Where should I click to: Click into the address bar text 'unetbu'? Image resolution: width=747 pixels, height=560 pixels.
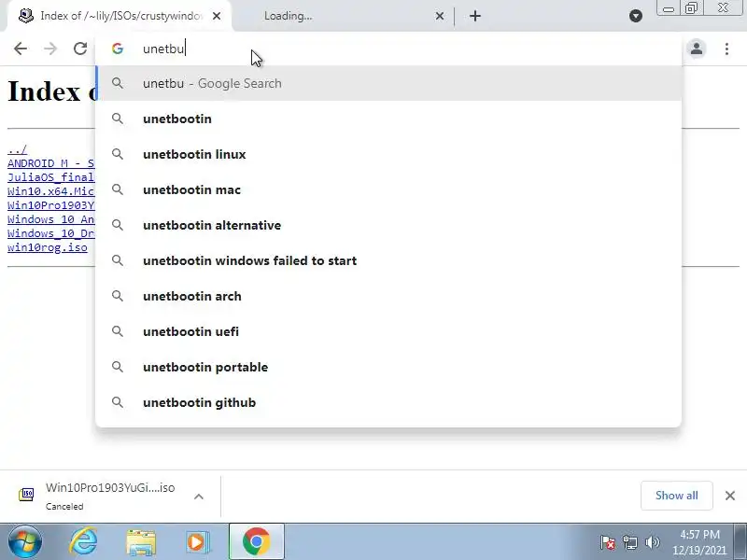163,49
